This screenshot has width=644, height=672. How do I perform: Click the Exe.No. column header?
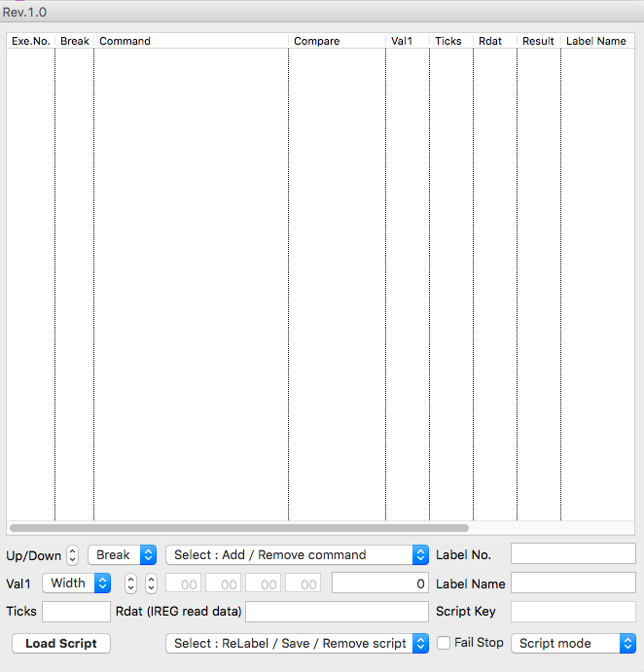click(x=31, y=41)
